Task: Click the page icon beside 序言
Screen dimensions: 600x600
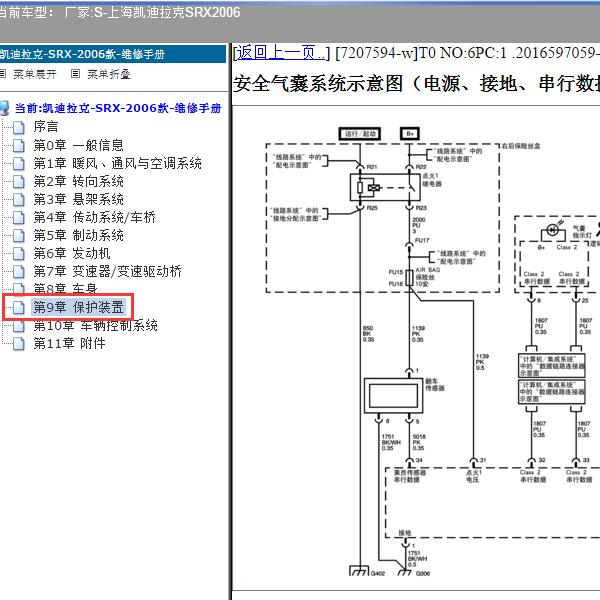Action: (18, 127)
